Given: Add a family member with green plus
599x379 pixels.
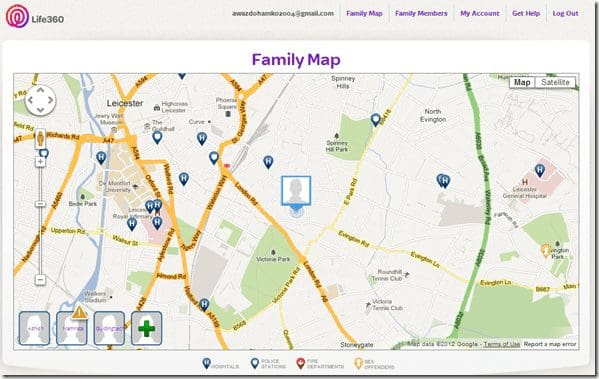Looking at the screenshot, I should click(147, 328).
